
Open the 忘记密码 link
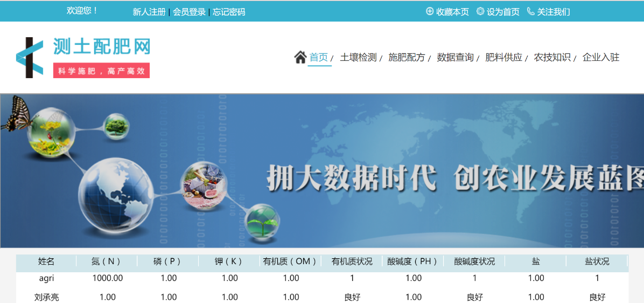pos(229,12)
